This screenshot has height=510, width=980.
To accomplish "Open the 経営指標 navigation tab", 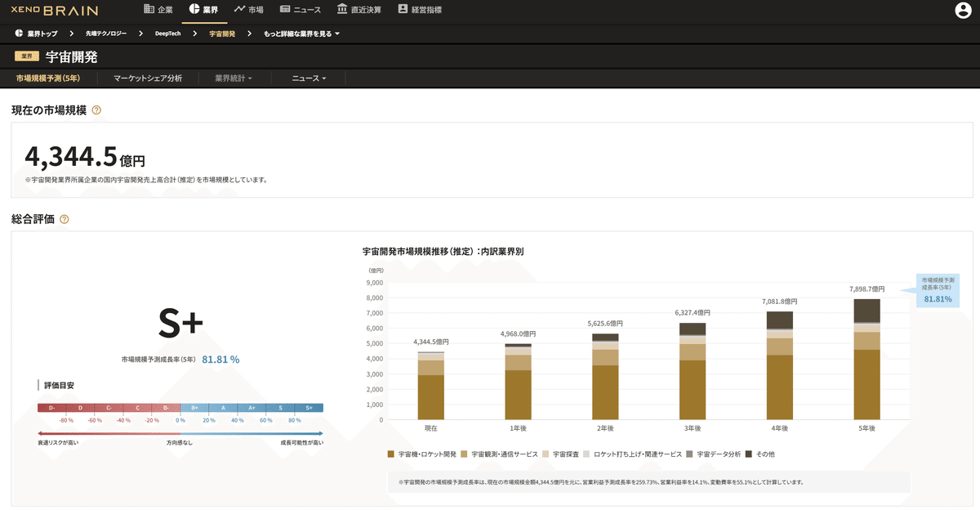I will tap(420, 10).
